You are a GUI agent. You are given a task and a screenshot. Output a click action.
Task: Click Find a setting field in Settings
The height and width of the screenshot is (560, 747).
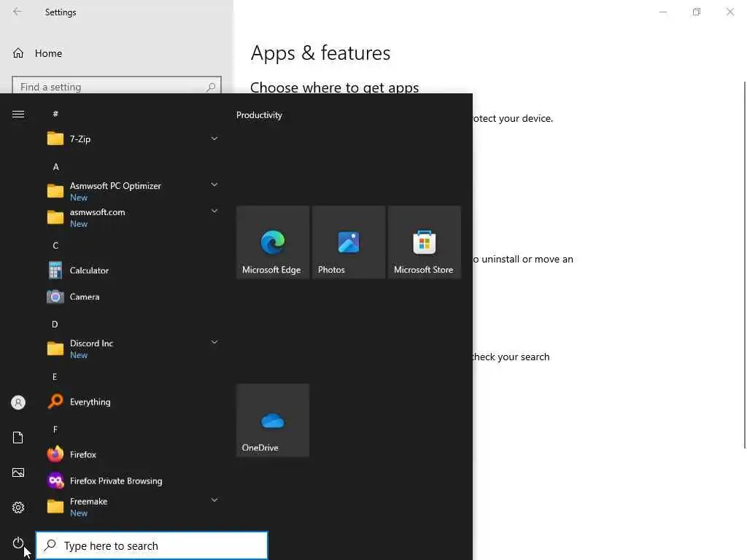click(117, 86)
